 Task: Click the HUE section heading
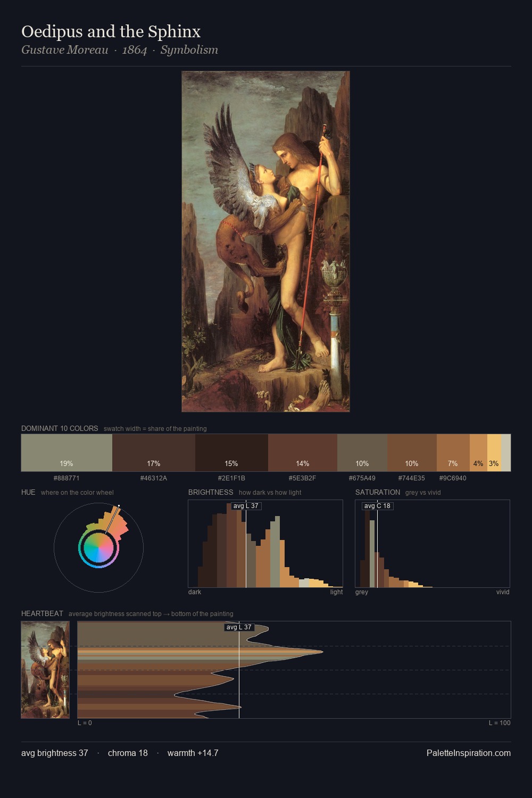28,492
